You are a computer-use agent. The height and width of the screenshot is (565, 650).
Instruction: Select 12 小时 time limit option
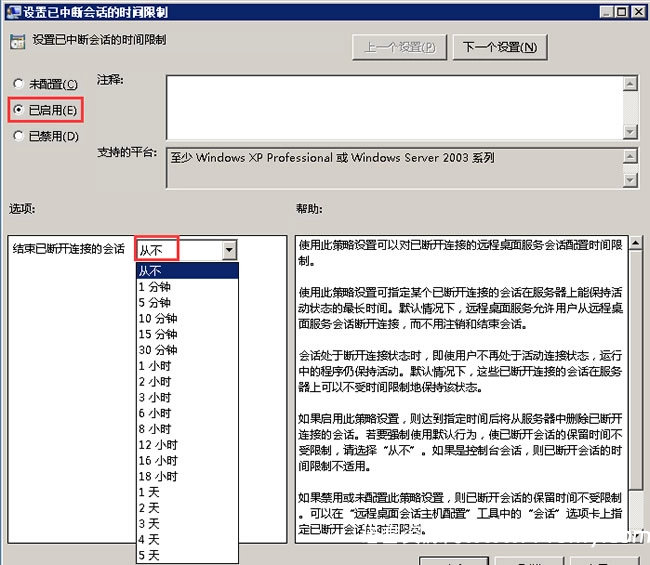click(x=187, y=444)
